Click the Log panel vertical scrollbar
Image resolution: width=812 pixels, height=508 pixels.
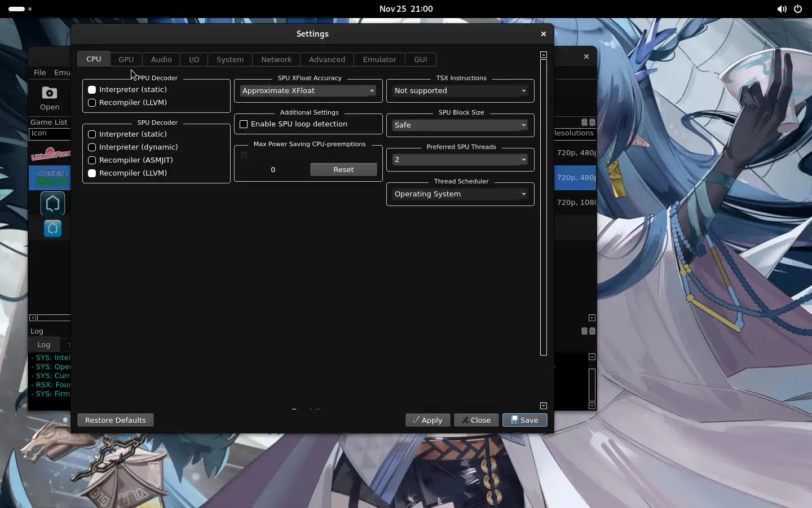[x=592, y=384]
